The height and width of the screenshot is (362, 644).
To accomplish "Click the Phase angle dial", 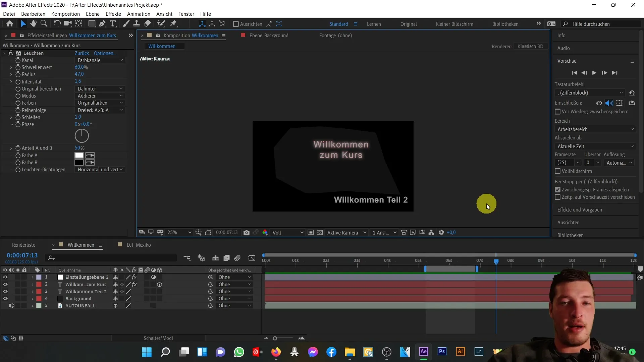I will (x=82, y=136).
